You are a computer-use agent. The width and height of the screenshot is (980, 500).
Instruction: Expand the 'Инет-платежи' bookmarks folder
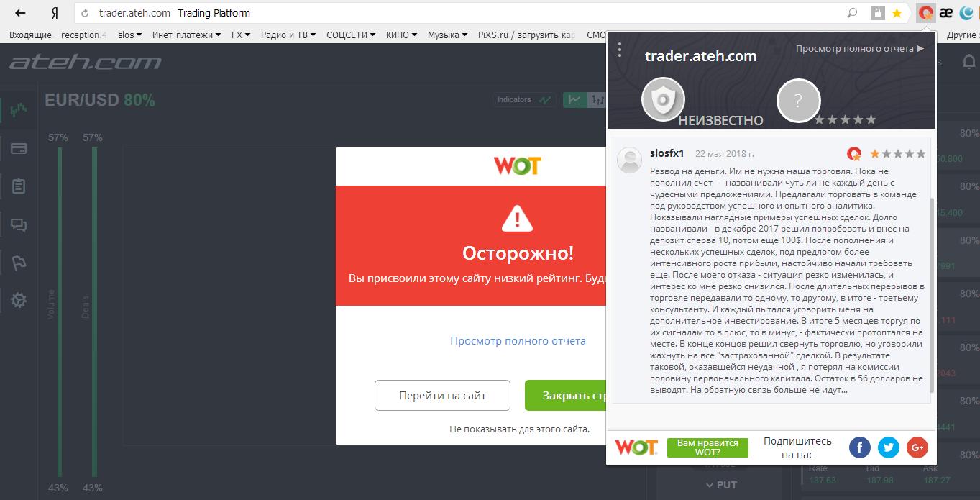coord(186,35)
